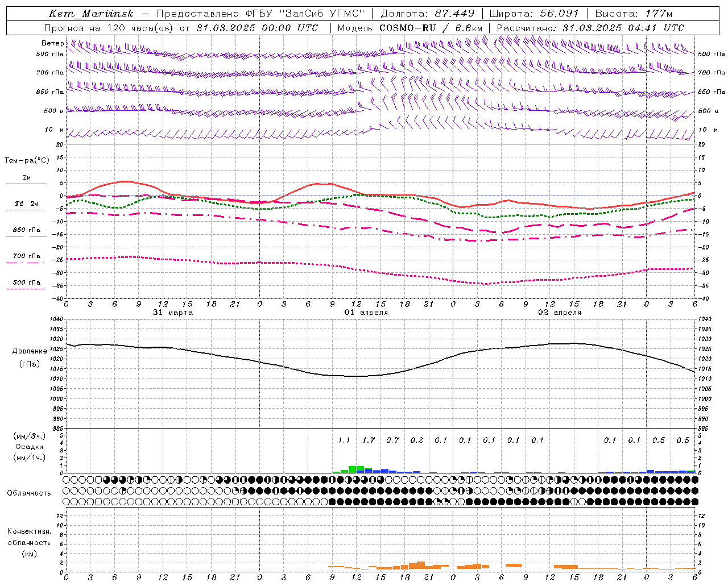Click the elevation text Высота: 177м
Viewport: 728px width, 582px height.
[x=634, y=14]
